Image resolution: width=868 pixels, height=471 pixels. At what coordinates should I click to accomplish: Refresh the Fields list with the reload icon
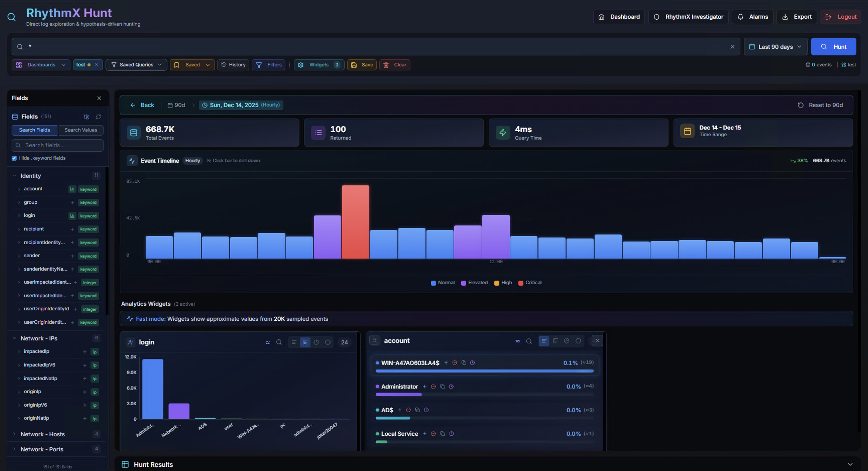pyautogui.click(x=98, y=116)
